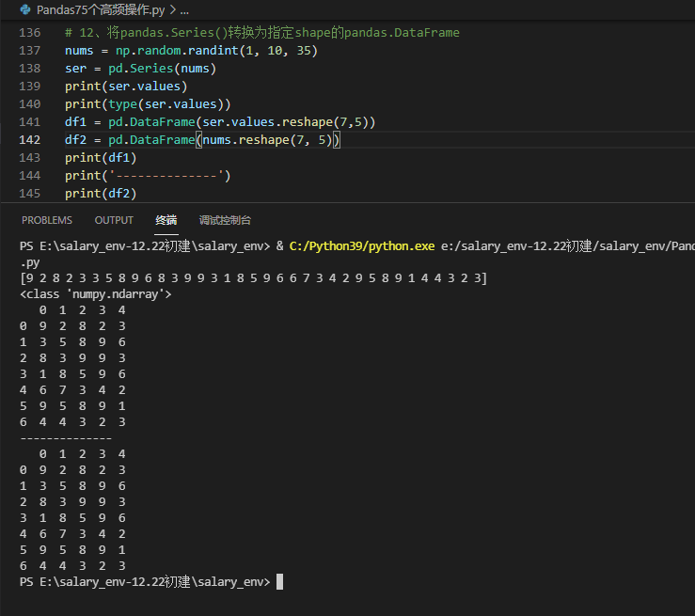
Task: Click the dashed separator in terminal output
Action: coord(66,438)
